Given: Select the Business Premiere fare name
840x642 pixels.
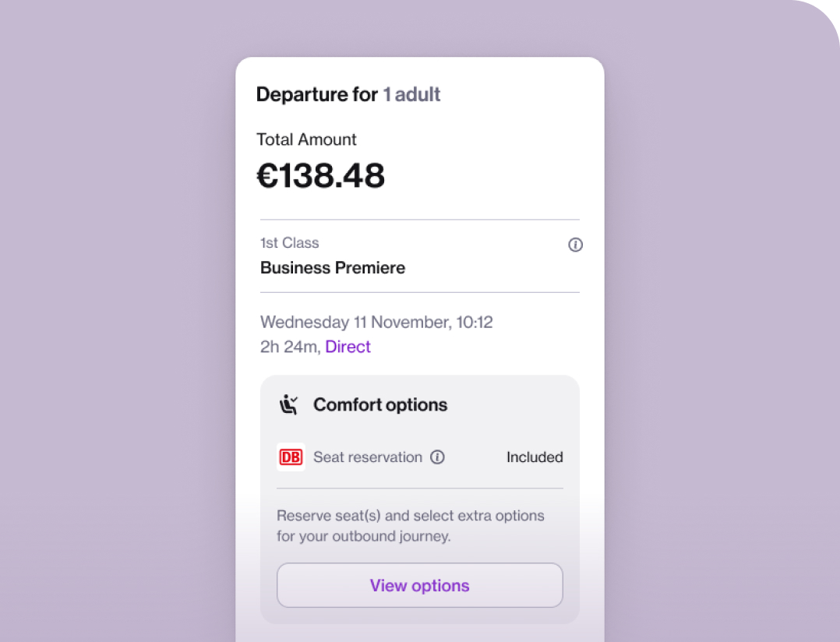Looking at the screenshot, I should tap(333, 268).
